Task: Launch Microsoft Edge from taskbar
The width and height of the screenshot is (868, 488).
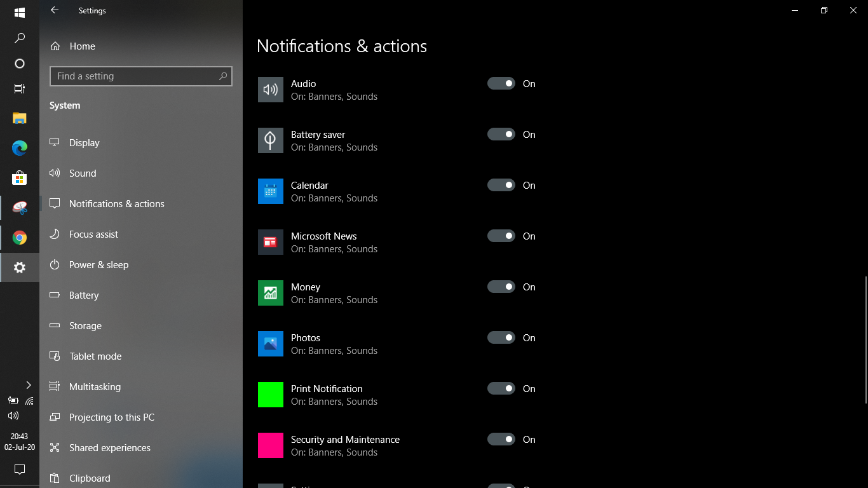Action: point(20,148)
